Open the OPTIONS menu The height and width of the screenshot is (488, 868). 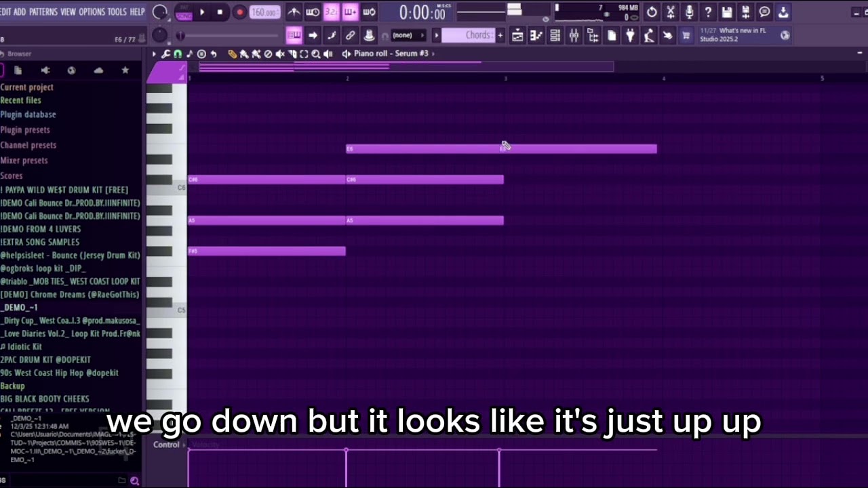tap(92, 12)
